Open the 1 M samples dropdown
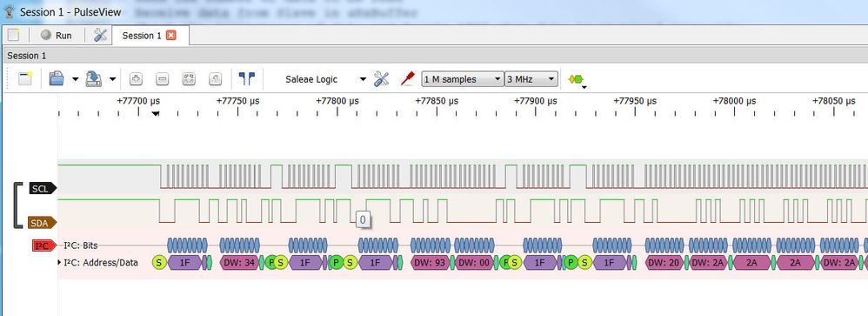This screenshot has height=316, width=868. [462, 79]
